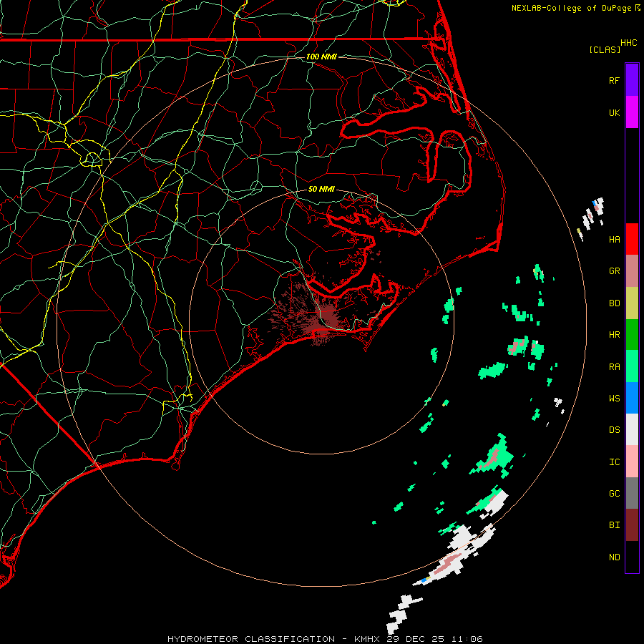This screenshot has height=644, width=644.
Task: Click the "[CLAS]" units label
Action: coord(604,49)
